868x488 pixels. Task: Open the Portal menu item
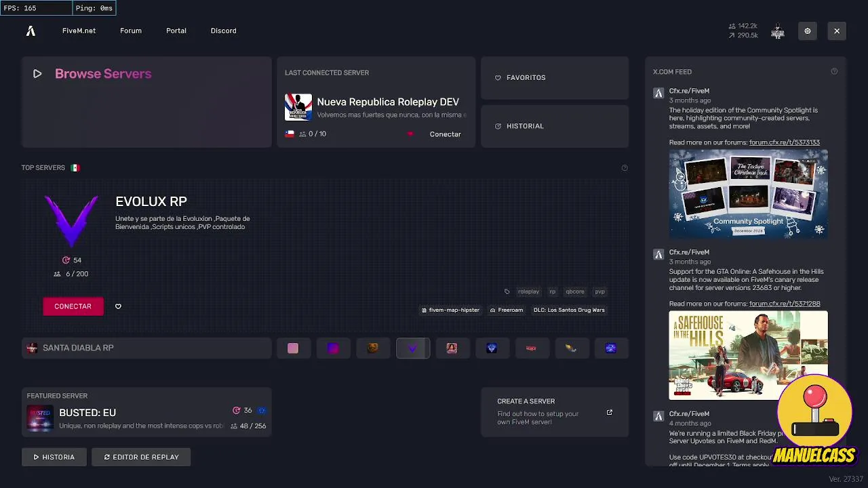[176, 31]
